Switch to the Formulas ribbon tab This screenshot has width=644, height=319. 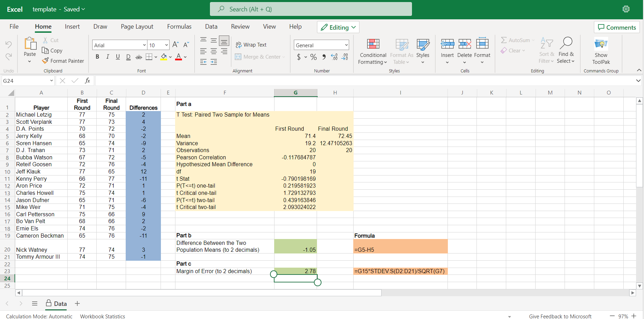[179, 27]
